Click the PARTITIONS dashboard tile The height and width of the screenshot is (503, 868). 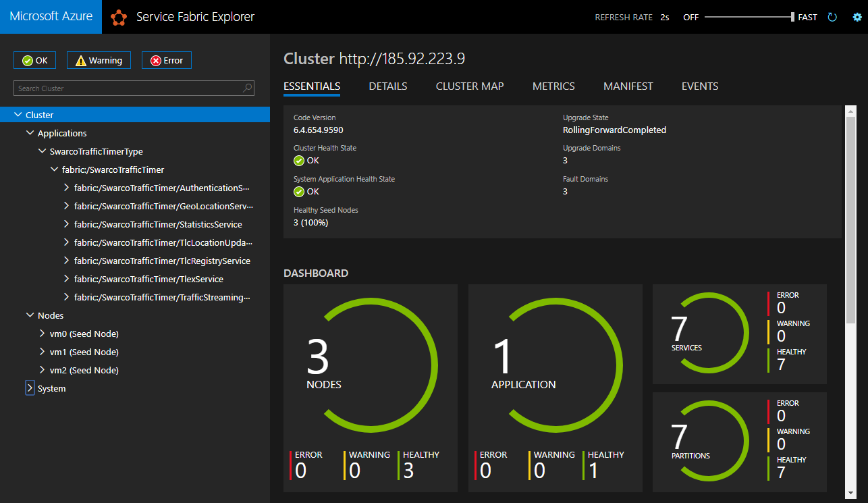point(740,442)
